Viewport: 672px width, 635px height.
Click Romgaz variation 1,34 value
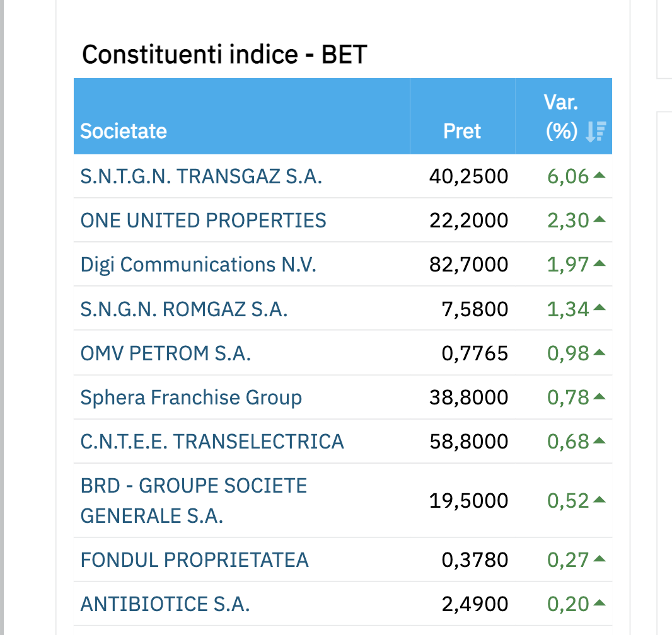tap(568, 309)
